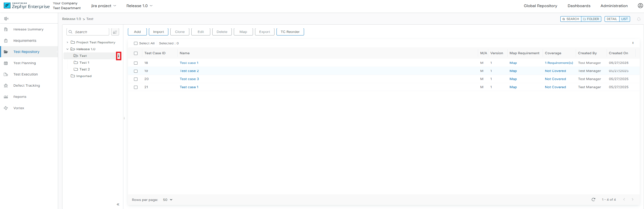Viewport: 644px width, 209px height.
Task: Open Defect Tracking from sidebar
Action: pos(27,86)
